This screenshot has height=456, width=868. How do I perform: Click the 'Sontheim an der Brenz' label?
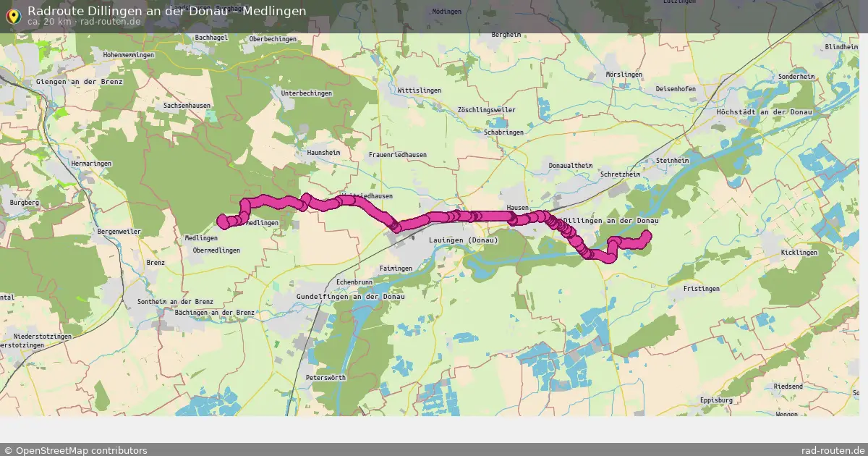point(175,302)
